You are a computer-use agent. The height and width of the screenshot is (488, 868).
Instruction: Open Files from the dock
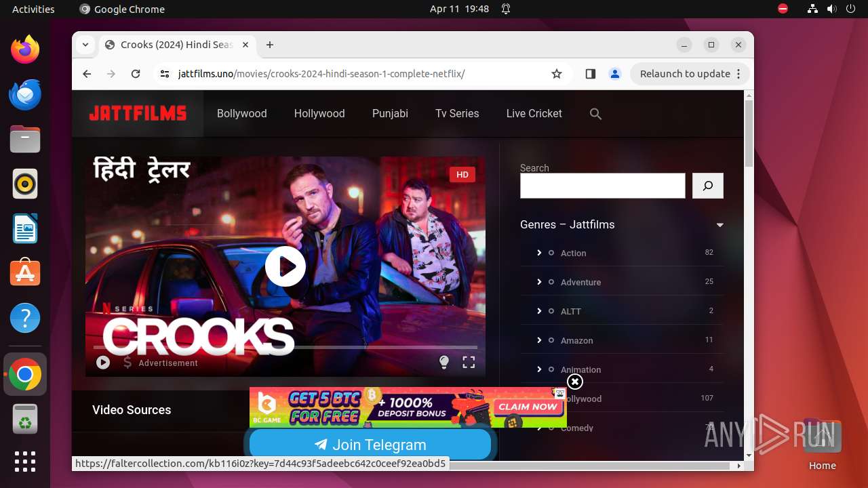click(x=25, y=139)
